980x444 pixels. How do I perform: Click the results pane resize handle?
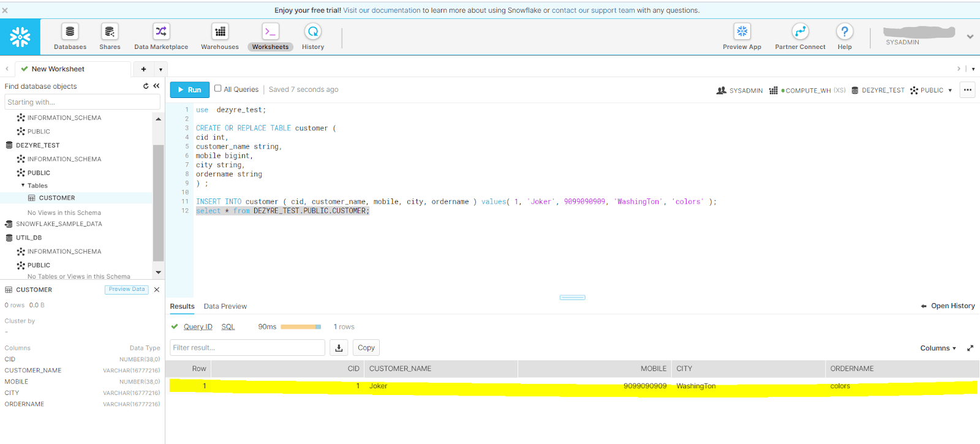(573, 298)
